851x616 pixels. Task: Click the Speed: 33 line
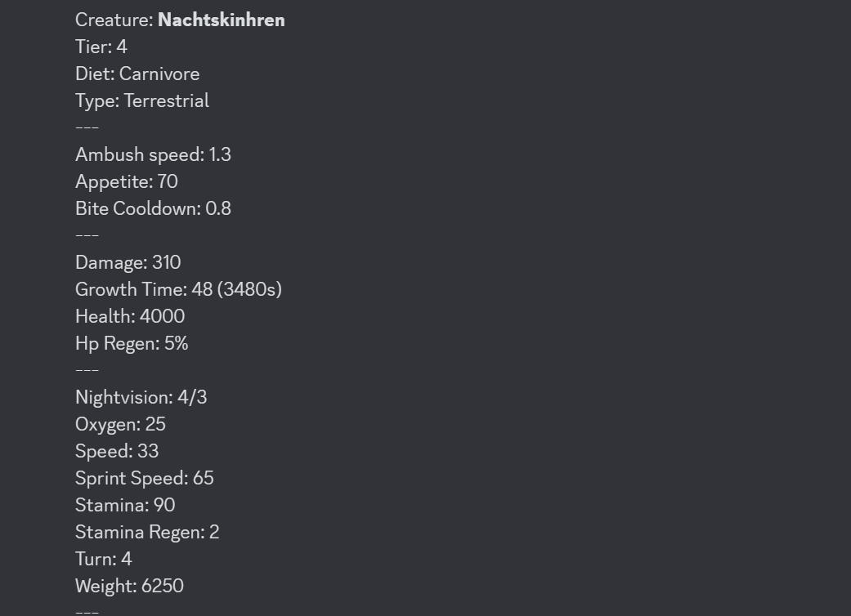[x=117, y=451]
